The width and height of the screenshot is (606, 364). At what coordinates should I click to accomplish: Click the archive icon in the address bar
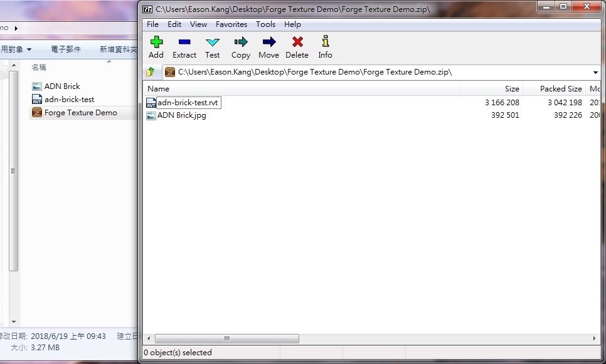[169, 72]
